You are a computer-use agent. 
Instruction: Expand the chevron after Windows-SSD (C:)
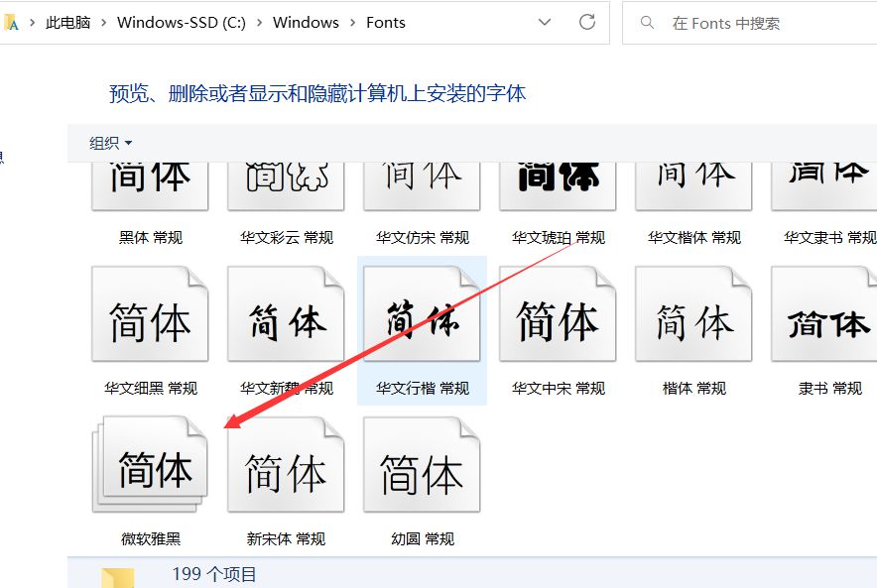[259, 23]
